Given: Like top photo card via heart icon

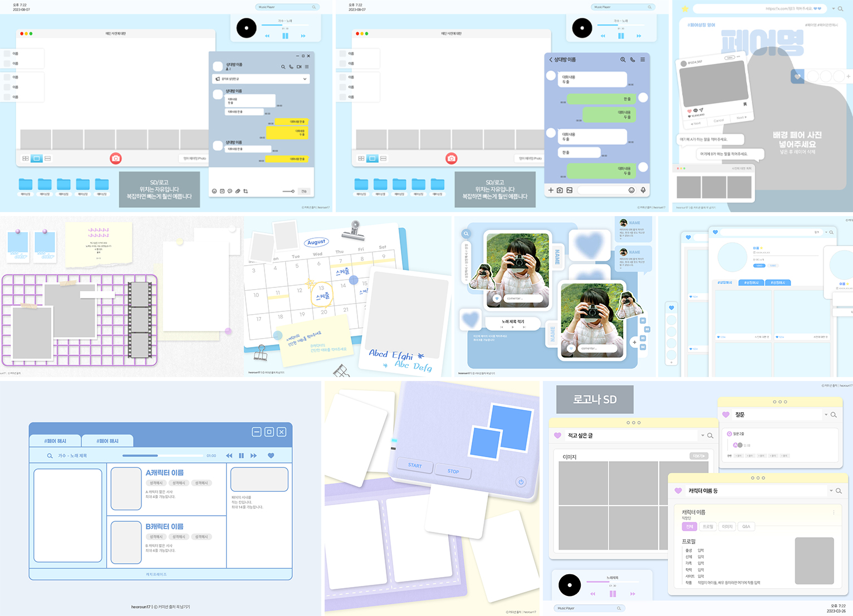Looking at the screenshot, I should [x=497, y=299].
